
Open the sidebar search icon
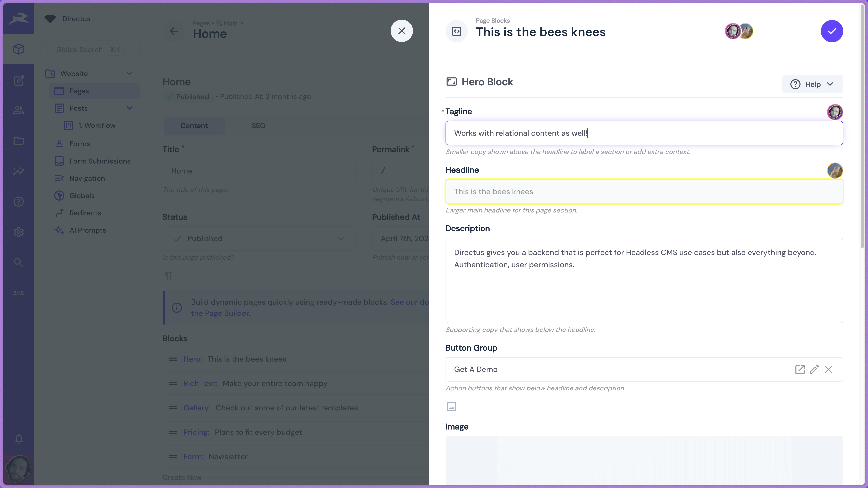pyautogui.click(x=18, y=262)
